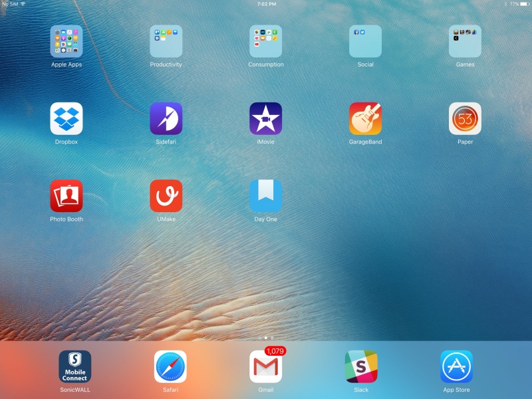
Task: Tap the Gmail 1,079 unread badge
Action: pyautogui.click(x=275, y=351)
